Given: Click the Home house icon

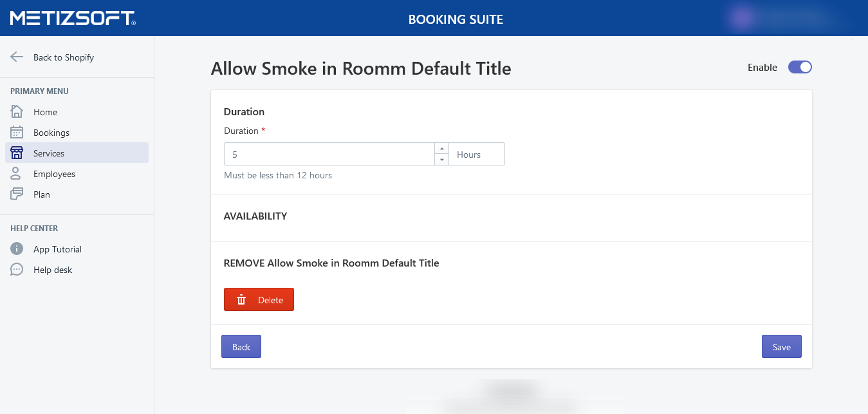Looking at the screenshot, I should pos(17,112).
